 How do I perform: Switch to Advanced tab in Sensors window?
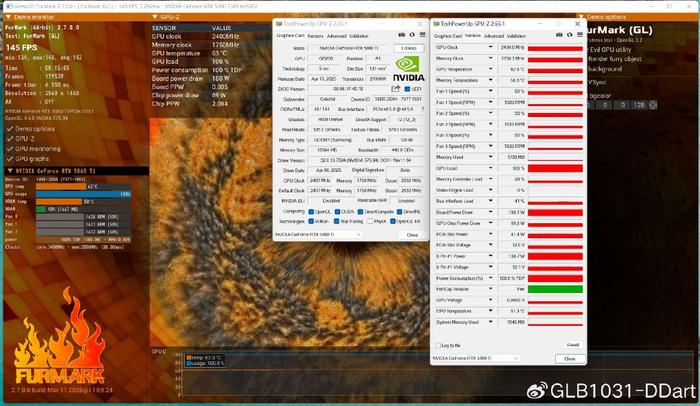click(x=494, y=36)
